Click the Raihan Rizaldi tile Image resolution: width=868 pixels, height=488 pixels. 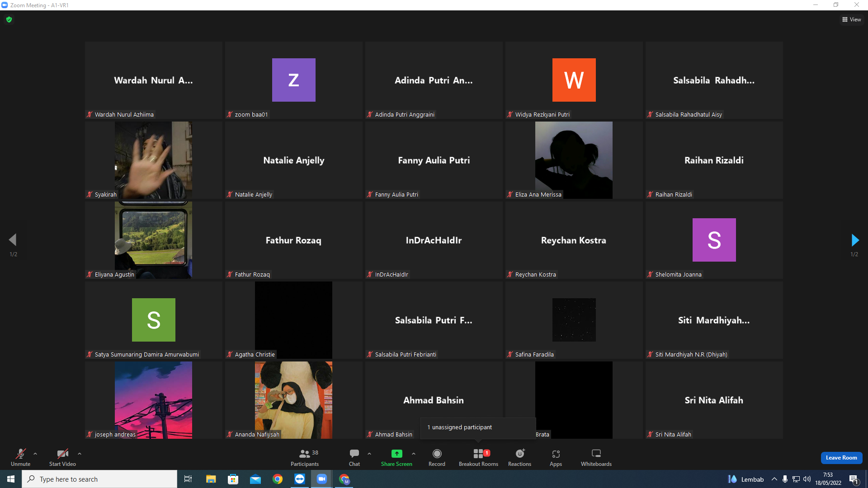714,160
